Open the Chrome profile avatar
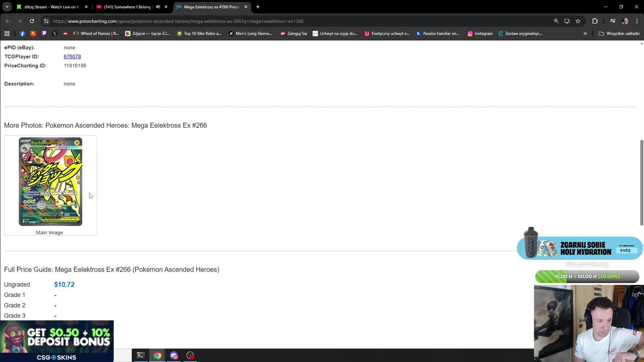The image size is (644, 362). tap(625, 21)
